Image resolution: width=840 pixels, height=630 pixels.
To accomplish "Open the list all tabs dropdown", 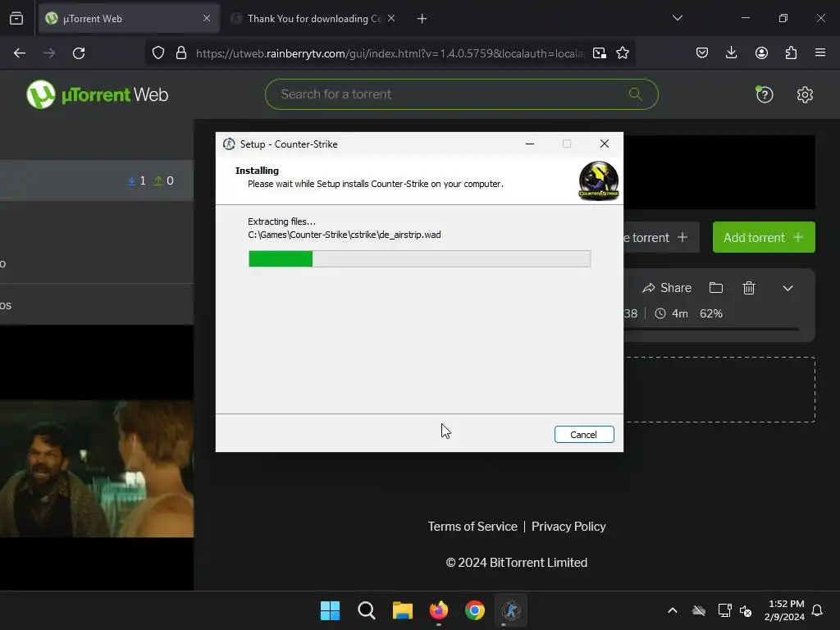I will point(677,18).
